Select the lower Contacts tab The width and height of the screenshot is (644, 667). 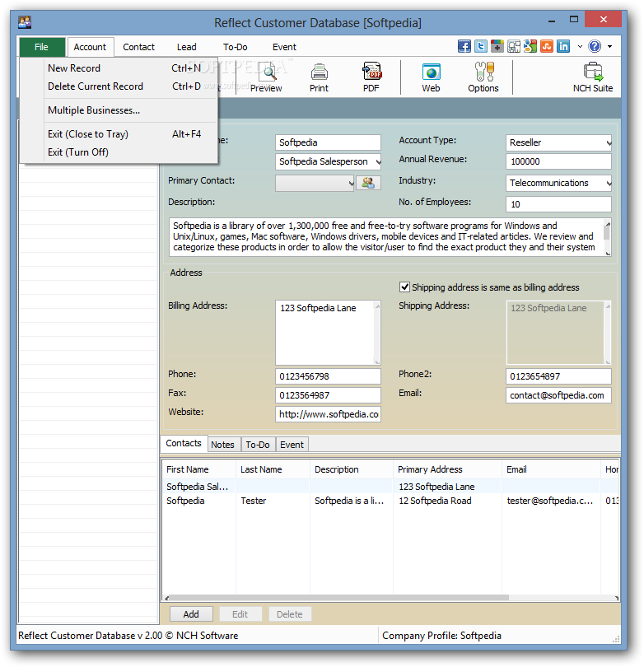pyautogui.click(x=184, y=443)
